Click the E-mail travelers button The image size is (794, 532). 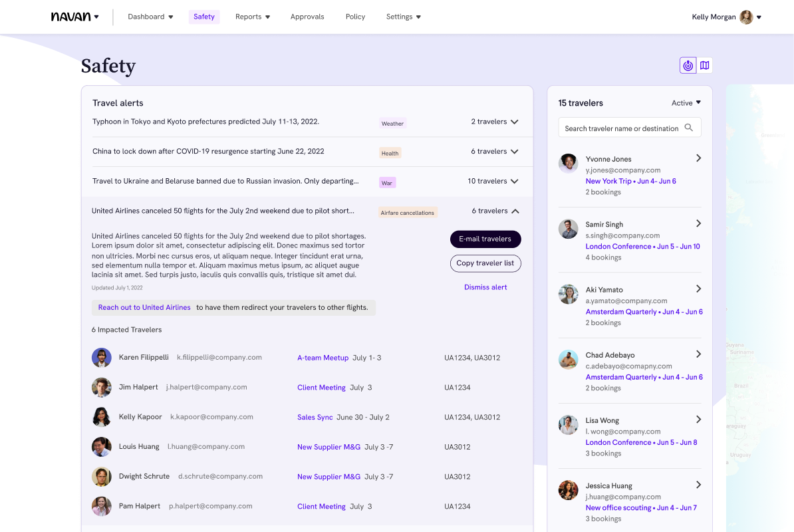[x=485, y=239]
